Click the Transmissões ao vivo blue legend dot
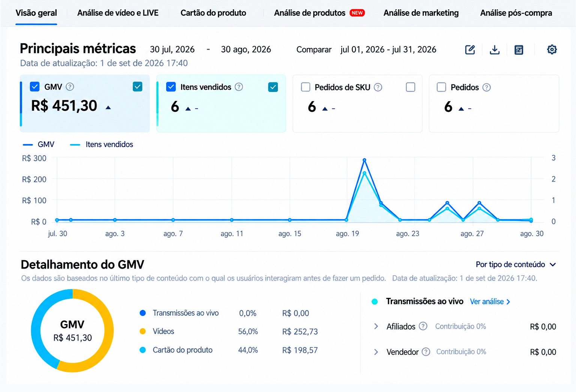 pyautogui.click(x=142, y=313)
